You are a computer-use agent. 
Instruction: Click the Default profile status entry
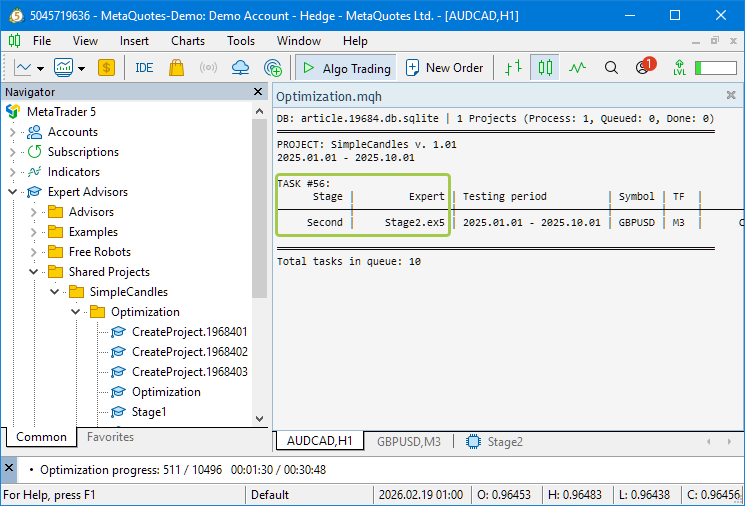tap(269, 495)
